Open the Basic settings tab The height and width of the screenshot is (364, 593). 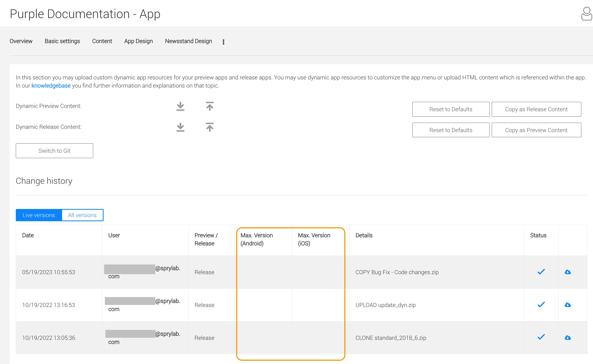pyautogui.click(x=62, y=41)
